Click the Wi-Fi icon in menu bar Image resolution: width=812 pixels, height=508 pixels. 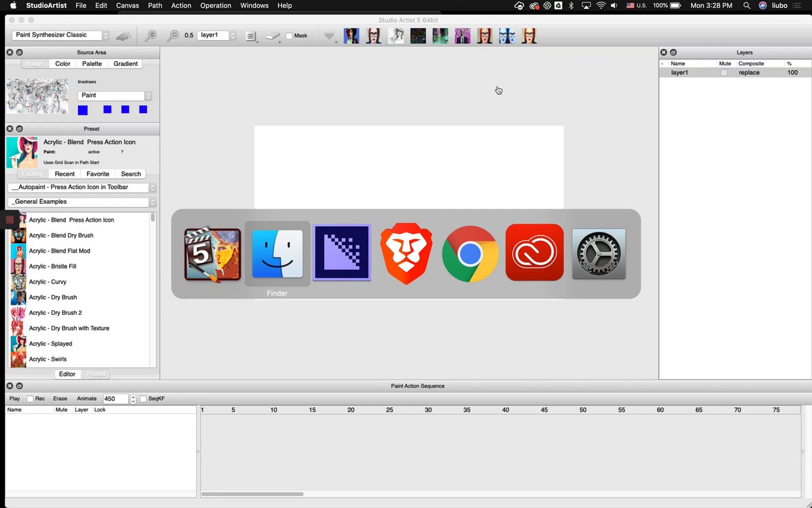click(601, 5)
